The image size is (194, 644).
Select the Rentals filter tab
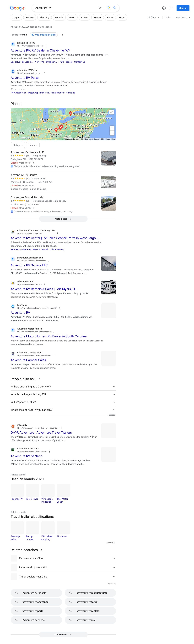(97, 17)
